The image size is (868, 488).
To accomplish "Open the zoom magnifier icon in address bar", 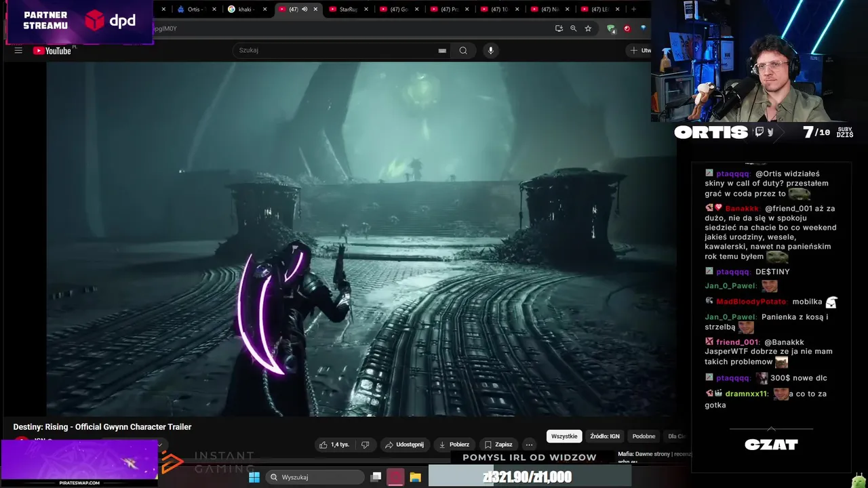I will point(574,28).
